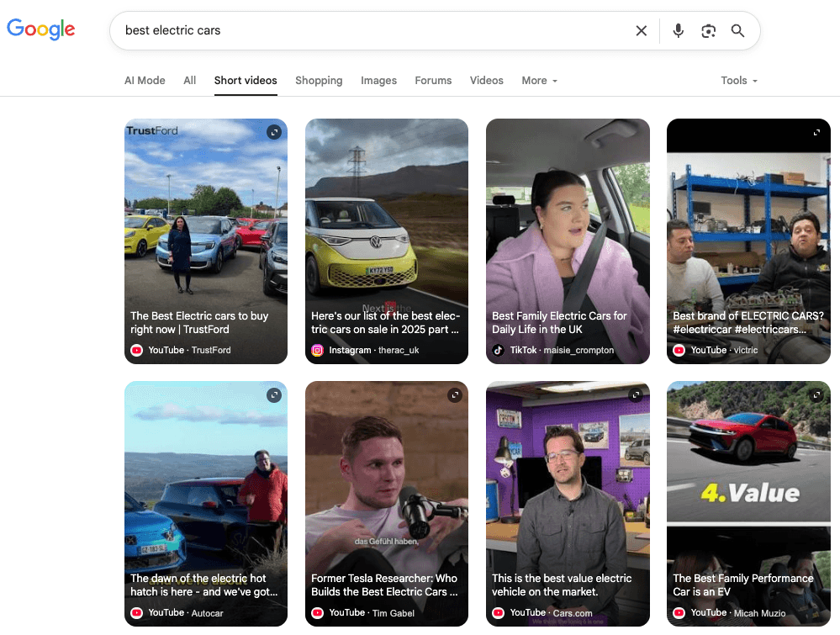Open AI Mode tab

click(x=145, y=81)
